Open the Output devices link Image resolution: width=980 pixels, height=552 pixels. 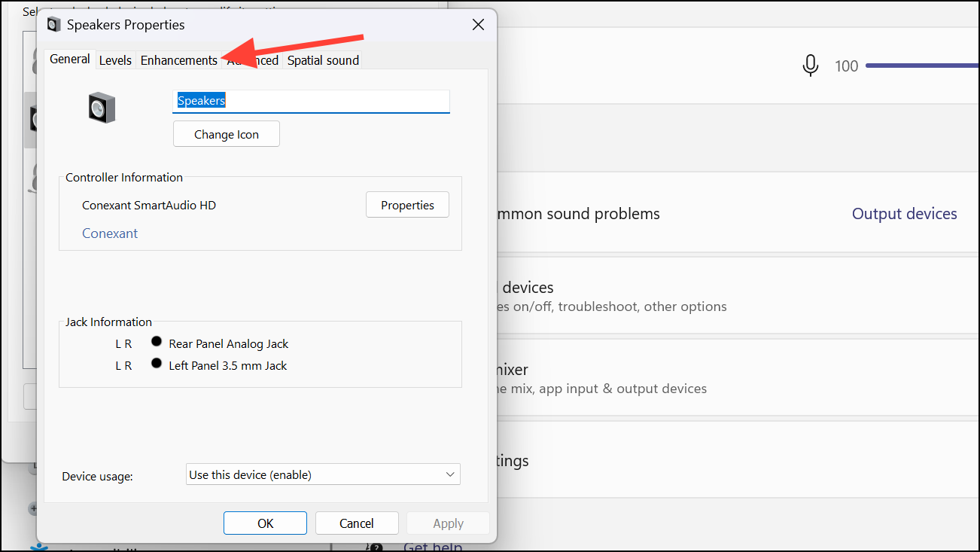point(904,214)
